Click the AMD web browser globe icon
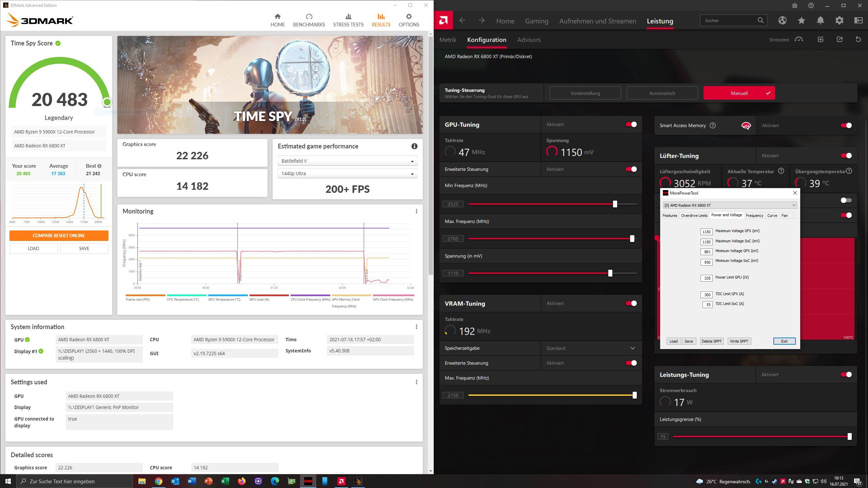 [x=782, y=20]
